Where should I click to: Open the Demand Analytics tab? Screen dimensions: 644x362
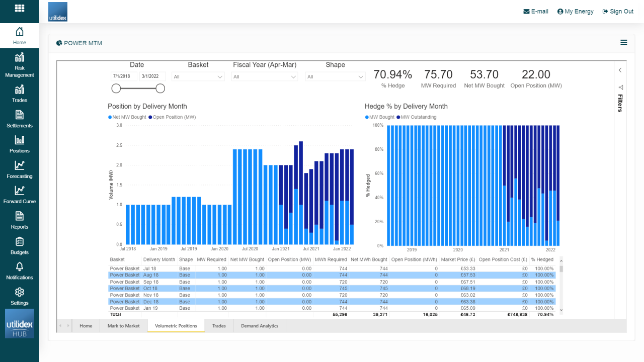(x=259, y=326)
